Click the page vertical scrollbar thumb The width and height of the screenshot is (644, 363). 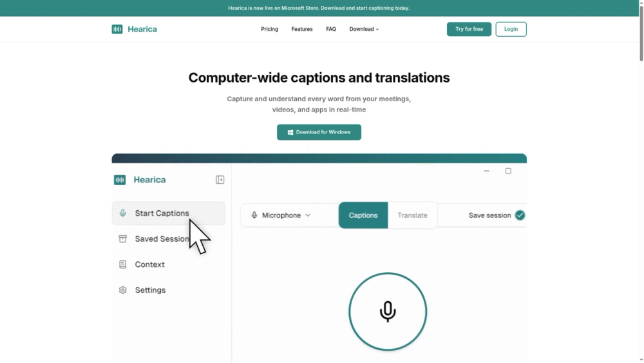tap(641, 33)
